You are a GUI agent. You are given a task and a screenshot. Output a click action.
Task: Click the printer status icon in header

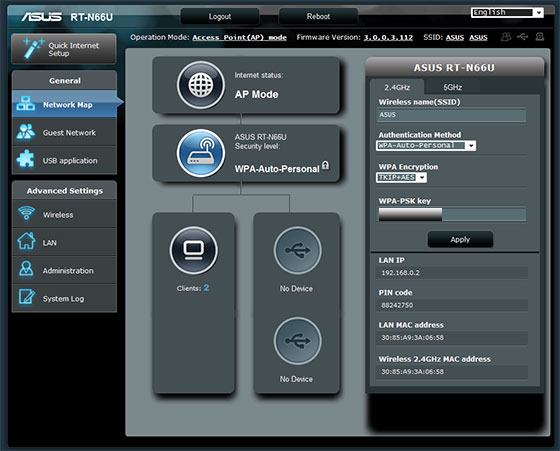click(540, 36)
